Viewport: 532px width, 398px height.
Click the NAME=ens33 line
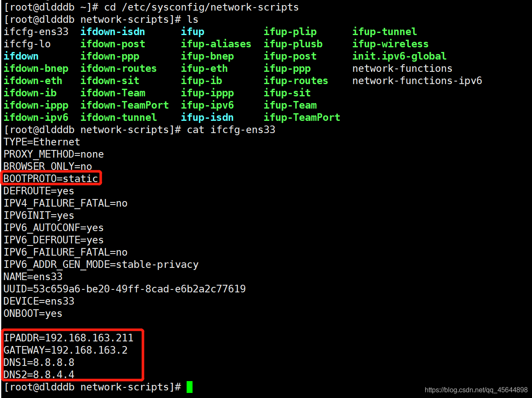pyautogui.click(x=33, y=277)
